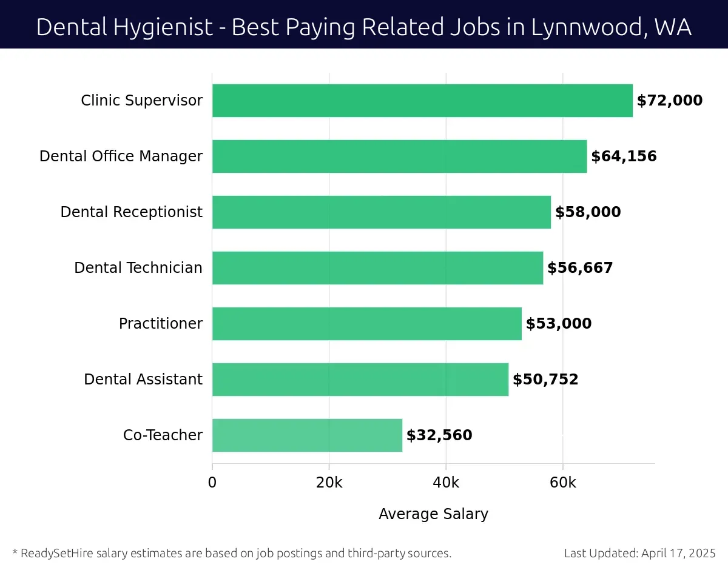Click the $53,000 value
This screenshot has width=728, height=570.
(559, 324)
